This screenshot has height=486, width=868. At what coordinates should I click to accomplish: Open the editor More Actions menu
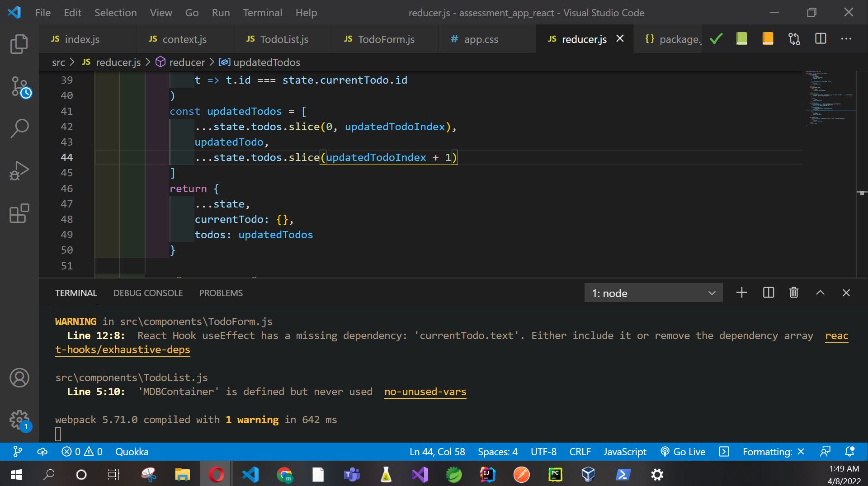[845, 38]
